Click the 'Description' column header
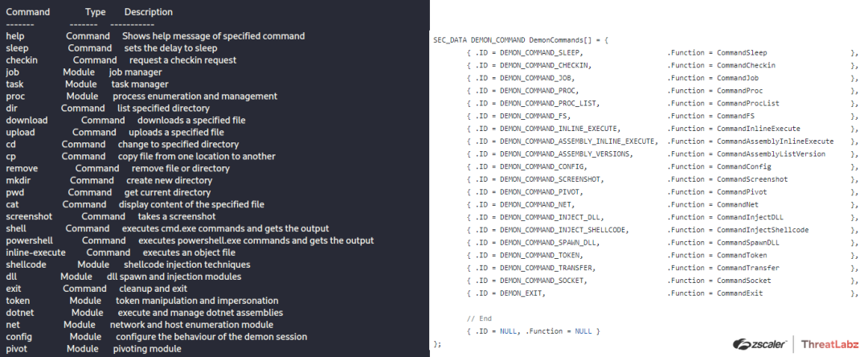The height and width of the screenshot is (357, 868). tap(149, 12)
